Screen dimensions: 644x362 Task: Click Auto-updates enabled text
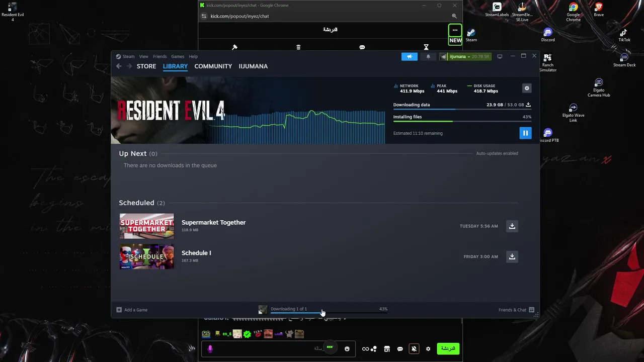[497, 153]
